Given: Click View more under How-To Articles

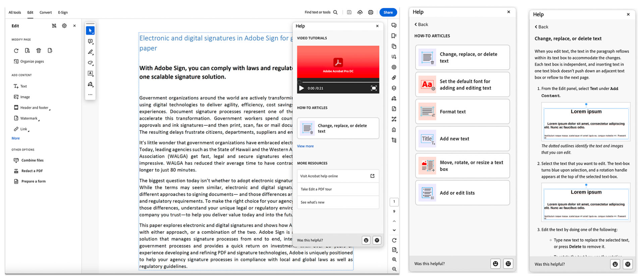Looking at the screenshot, I should tap(305, 146).
